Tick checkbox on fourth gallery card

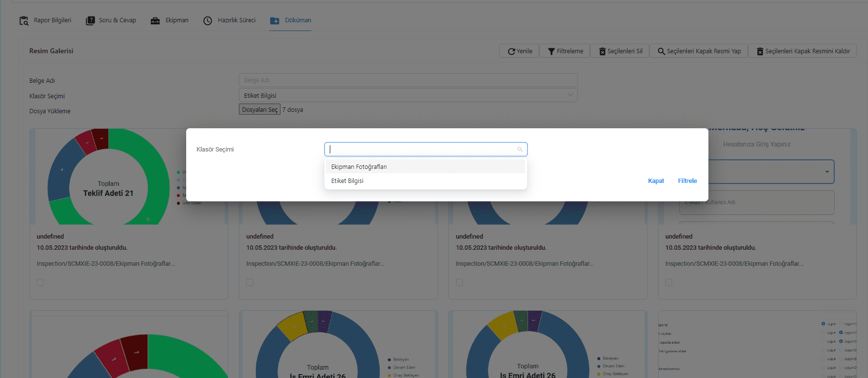point(669,282)
